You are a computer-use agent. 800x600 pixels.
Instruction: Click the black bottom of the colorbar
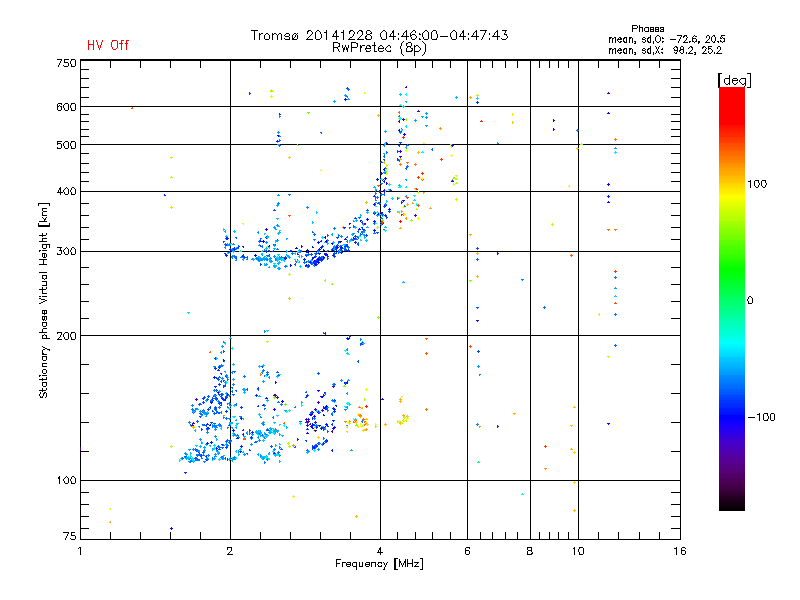click(x=732, y=503)
